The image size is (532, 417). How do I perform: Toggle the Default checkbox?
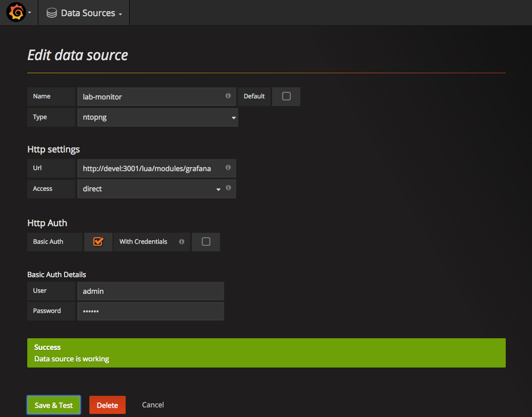(286, 96)
